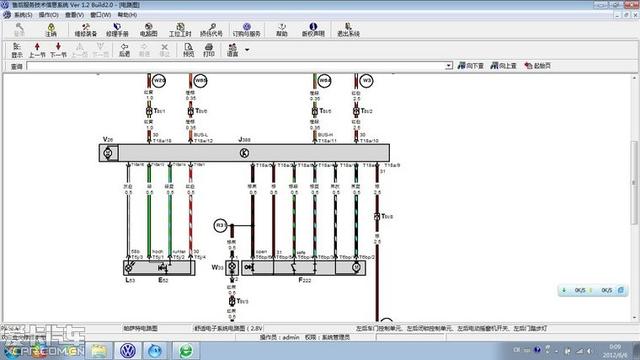The width and height of the screenshot is (640, 360).
Task: Open the 电路图 wiring diagram section
Action: (x=149, y=30)
